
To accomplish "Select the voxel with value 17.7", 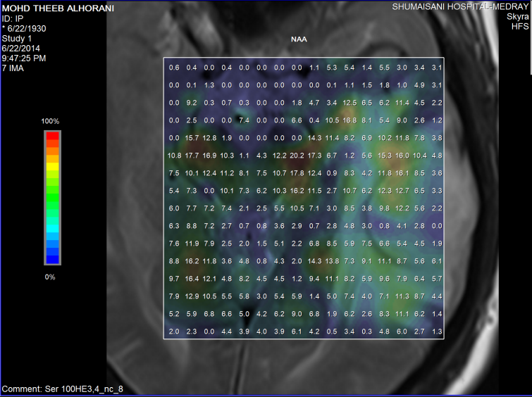I will [192, 155].
